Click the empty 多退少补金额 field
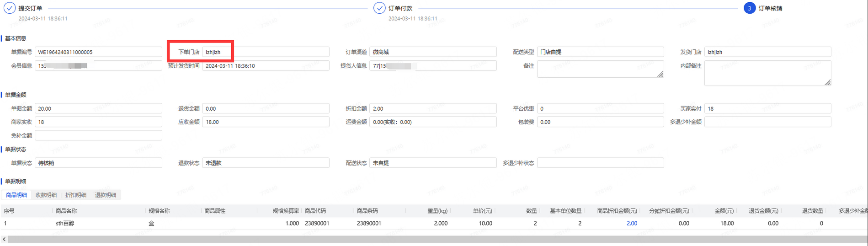This screenshot has height=246, width=868. pos(767,122)
